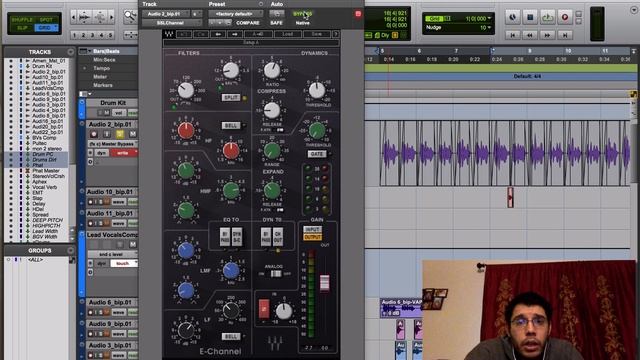Toggle the GATE button in dynamics

pos(317,154)
